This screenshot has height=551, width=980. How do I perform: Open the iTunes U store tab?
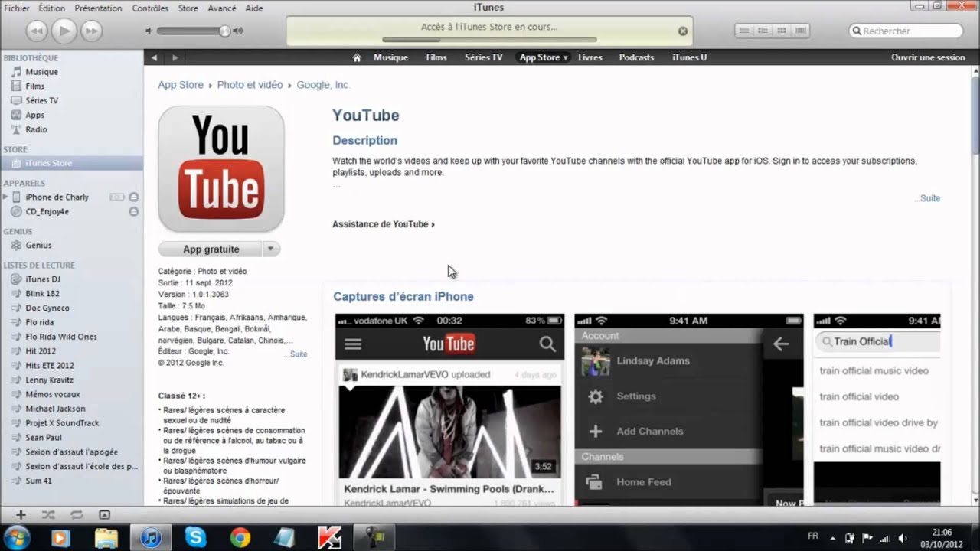(x=689, y=57)
